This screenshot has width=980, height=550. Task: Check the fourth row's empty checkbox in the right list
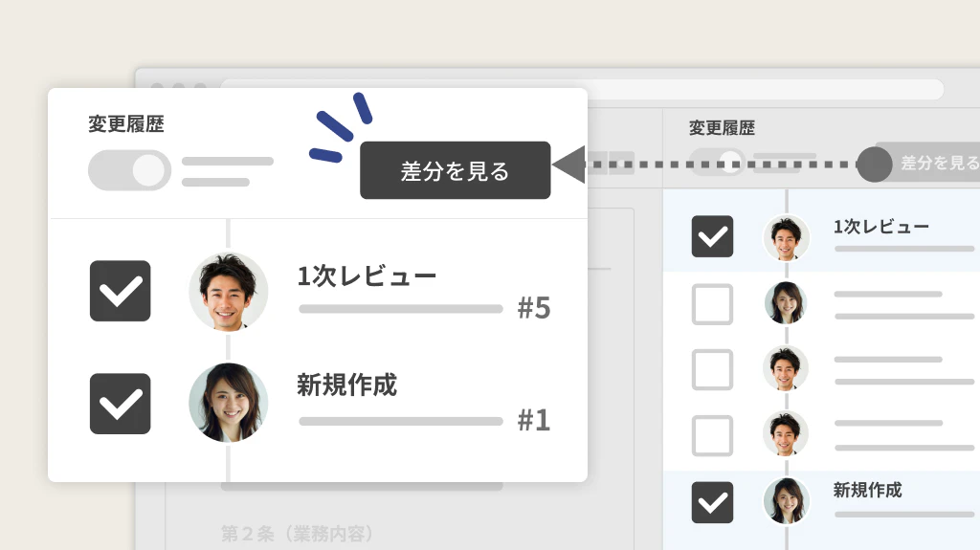712,435
